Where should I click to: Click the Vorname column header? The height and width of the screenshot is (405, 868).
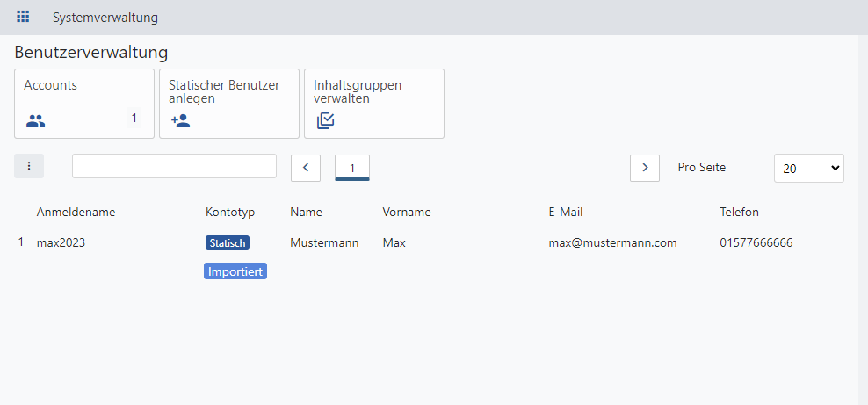(406, 212)
